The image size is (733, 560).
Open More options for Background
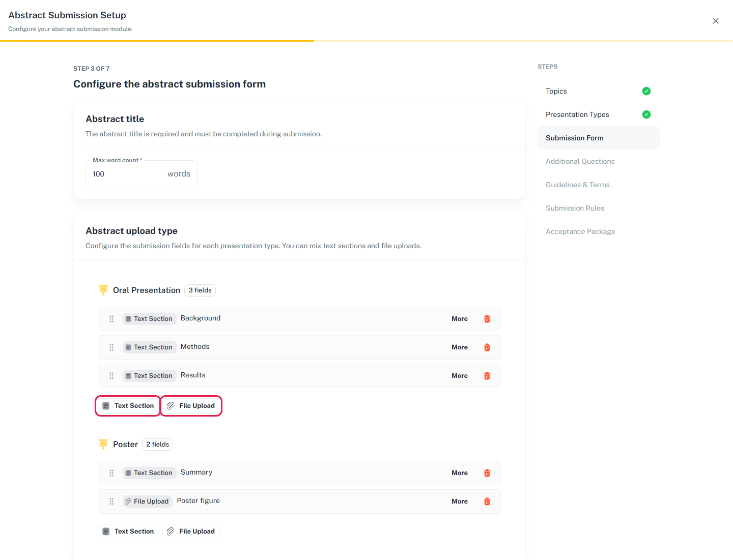(x=460, y=319)
